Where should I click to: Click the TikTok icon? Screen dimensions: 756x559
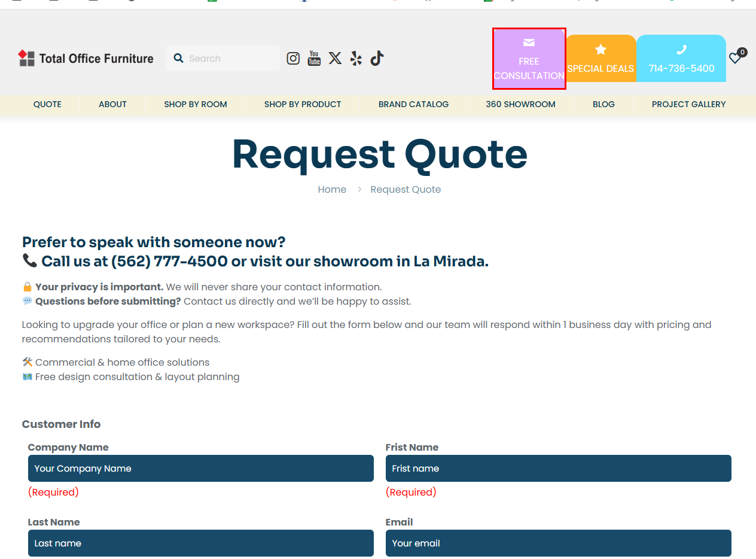(x=377, y=58)
